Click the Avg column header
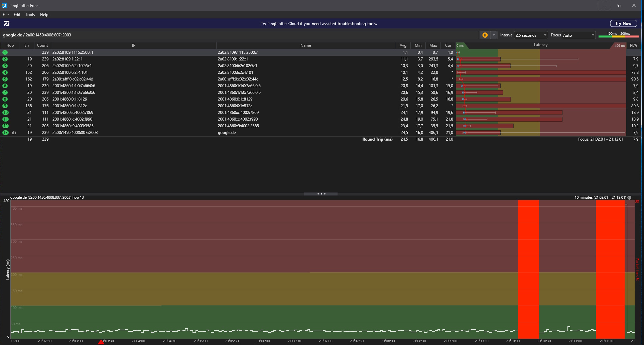Viewport: 644px width, 345px height. tap(403, 45)
